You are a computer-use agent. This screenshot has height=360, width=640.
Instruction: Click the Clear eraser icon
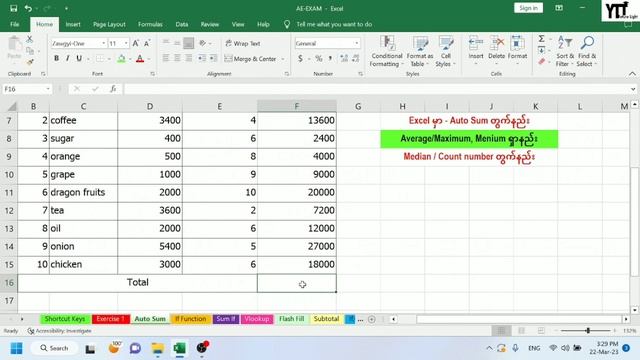[x=541, y=62]
